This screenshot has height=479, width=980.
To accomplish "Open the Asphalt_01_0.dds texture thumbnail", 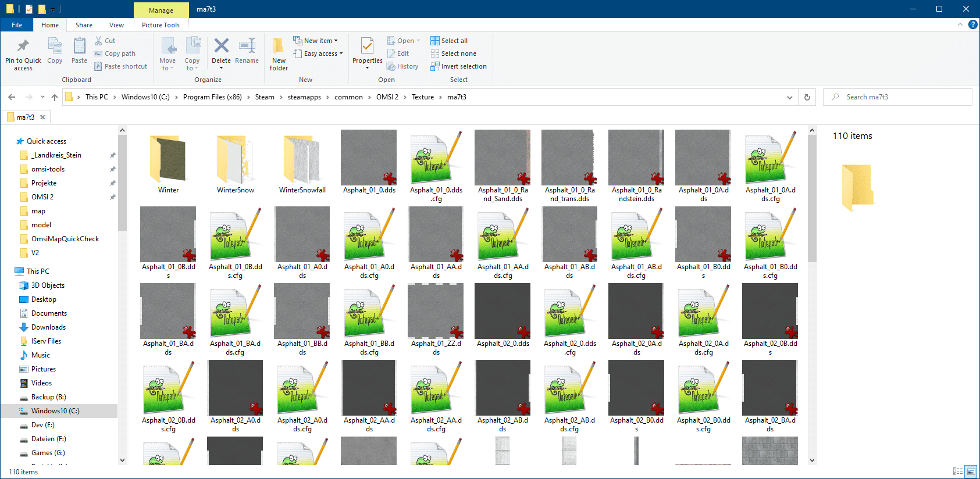I will click(369, 158).
